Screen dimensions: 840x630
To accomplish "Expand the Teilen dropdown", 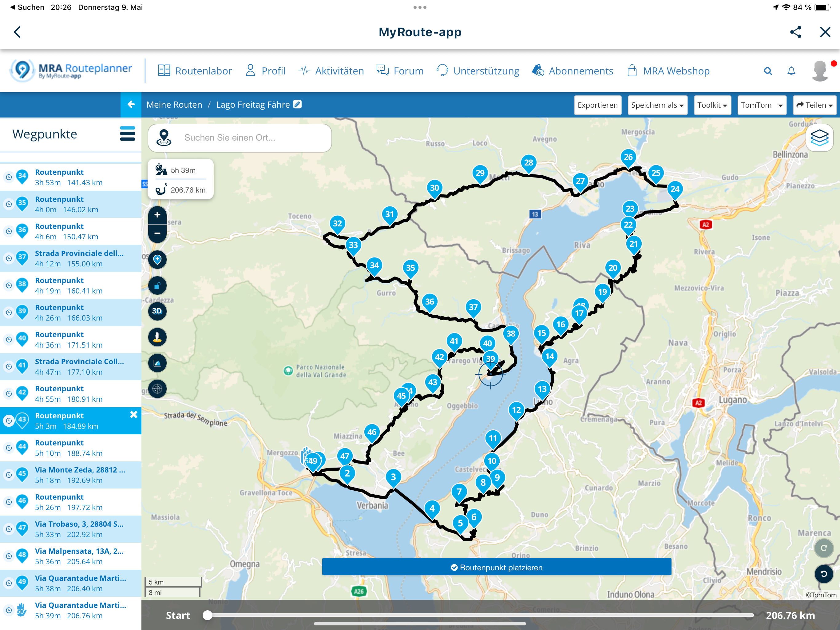I will 814,105.
